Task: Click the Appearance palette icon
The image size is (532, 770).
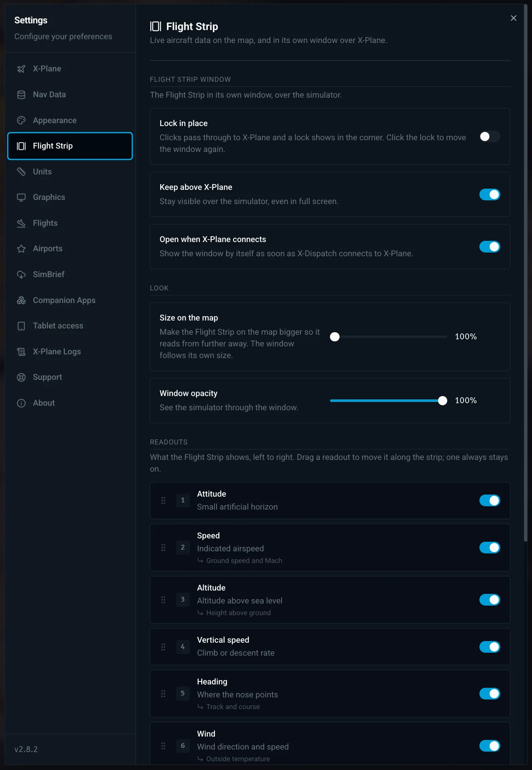Action: [x=21, y=121]
